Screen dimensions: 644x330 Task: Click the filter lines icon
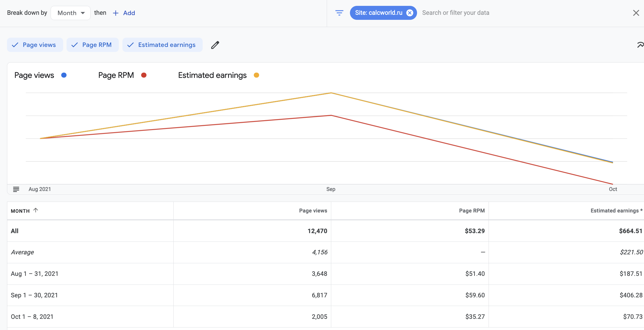coord(339,13)
